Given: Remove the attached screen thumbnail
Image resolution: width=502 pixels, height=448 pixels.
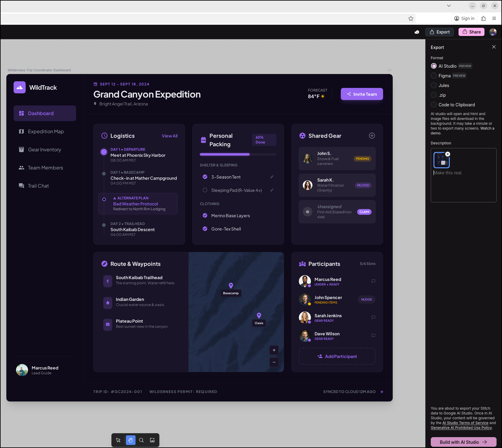Looking at the screenshot, I should pos(448,154).
